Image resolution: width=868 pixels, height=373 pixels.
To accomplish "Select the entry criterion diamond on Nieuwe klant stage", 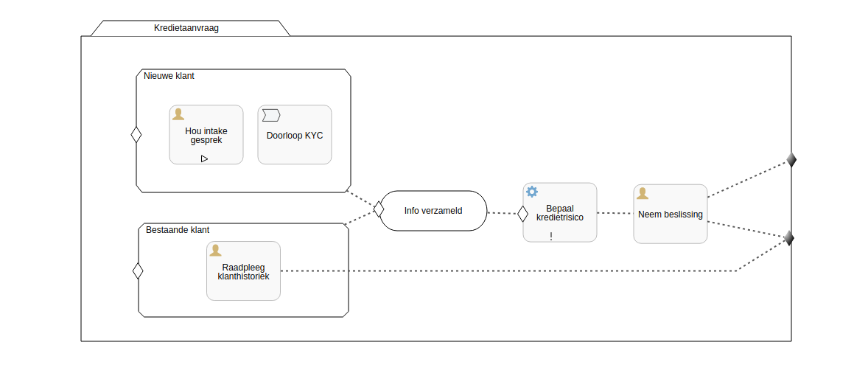I will [136, 135].
